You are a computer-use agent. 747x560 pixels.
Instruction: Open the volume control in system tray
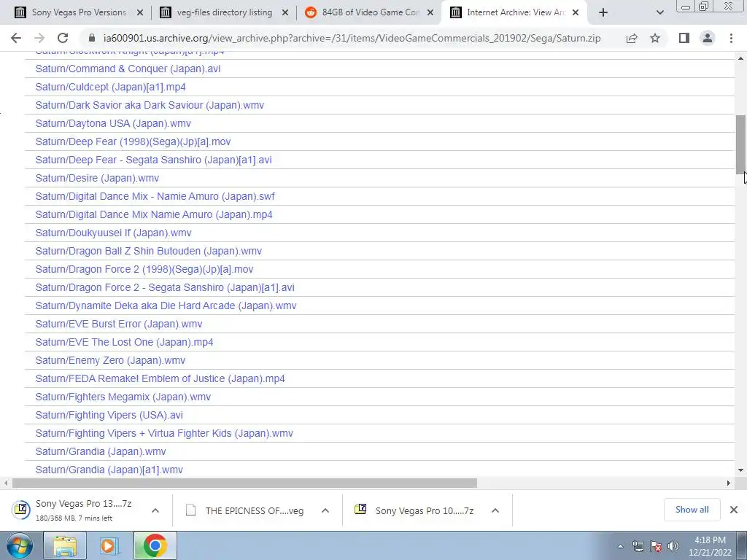[673, 546]
